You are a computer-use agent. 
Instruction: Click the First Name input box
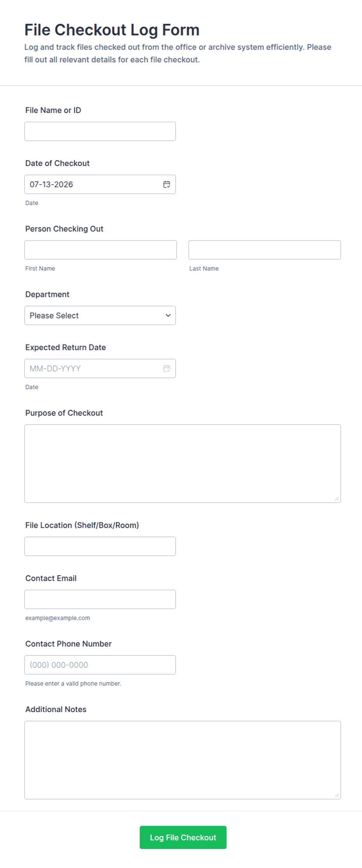click(100, 250)
